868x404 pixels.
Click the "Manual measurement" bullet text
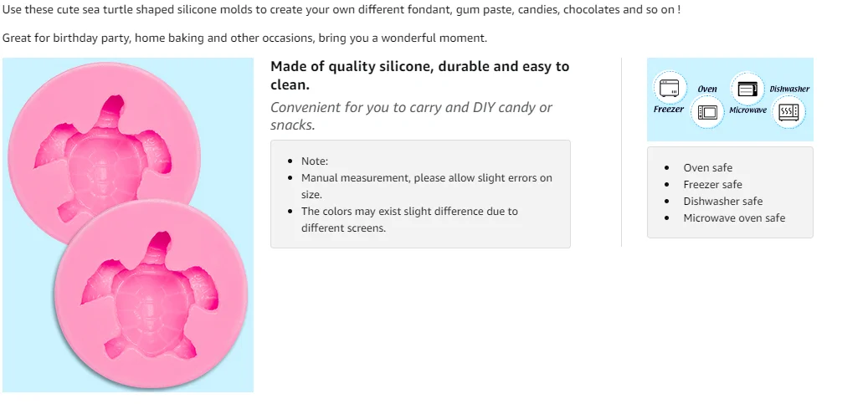[426, 178]
